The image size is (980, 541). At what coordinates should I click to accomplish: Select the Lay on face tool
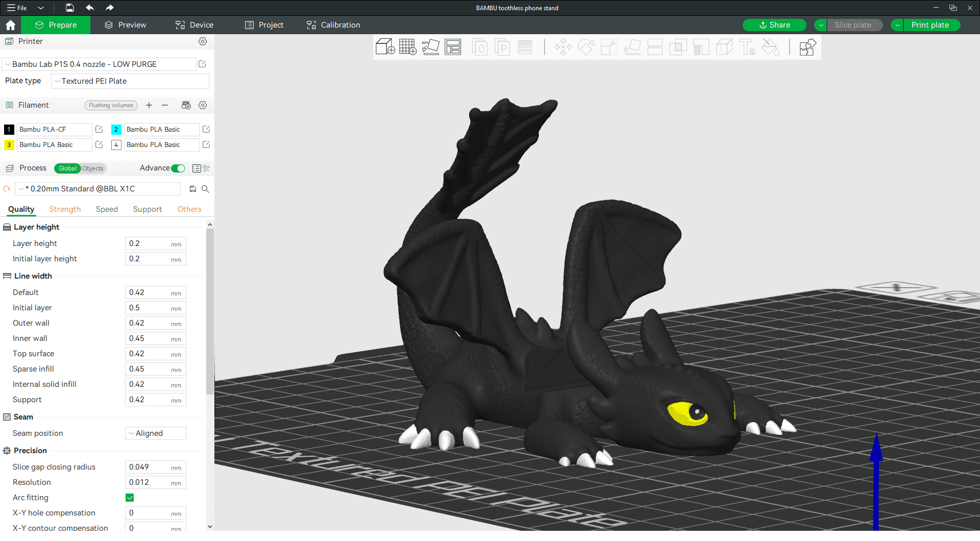click(x=632, y=47)
